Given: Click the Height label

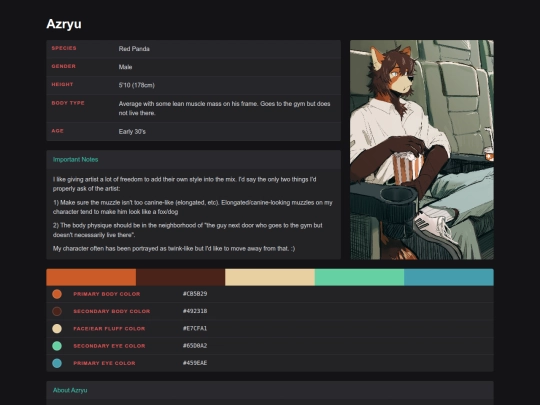Looking at the screenshot, I should [x=62, y=84].
